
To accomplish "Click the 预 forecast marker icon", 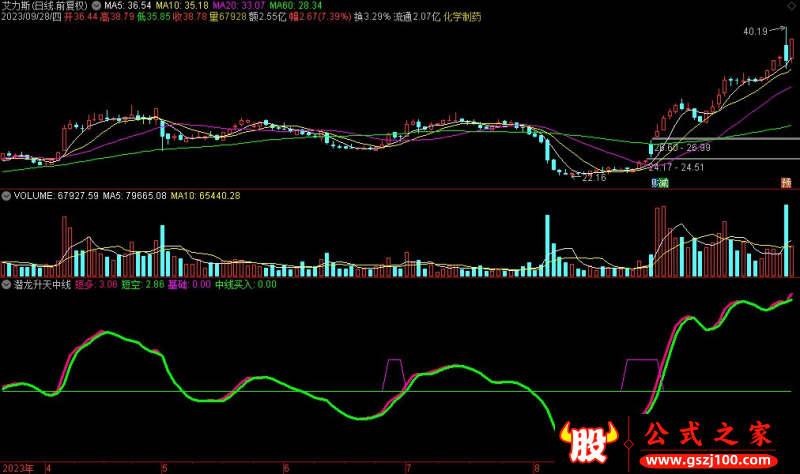I will [x=786, y=183].
